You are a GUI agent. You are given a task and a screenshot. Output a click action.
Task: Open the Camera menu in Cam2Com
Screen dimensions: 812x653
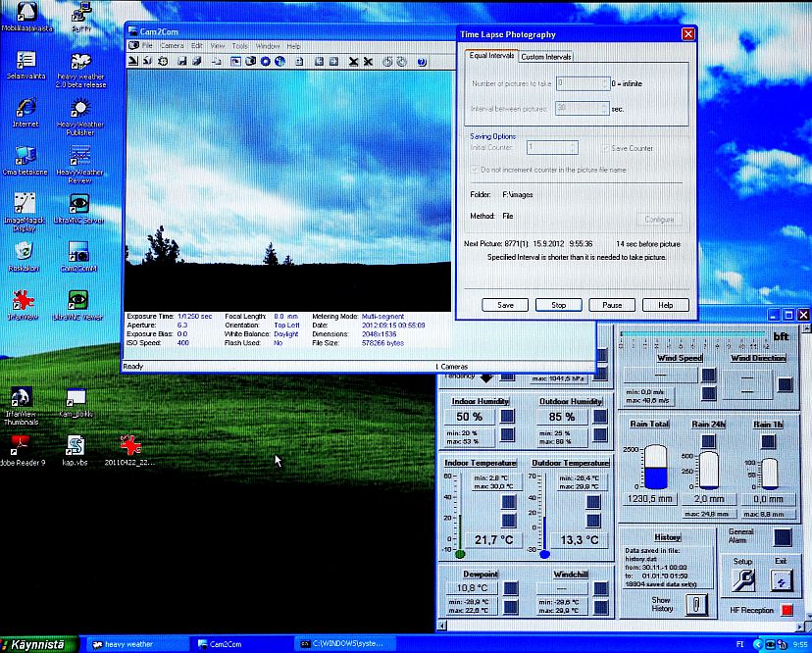coord(172,46)
